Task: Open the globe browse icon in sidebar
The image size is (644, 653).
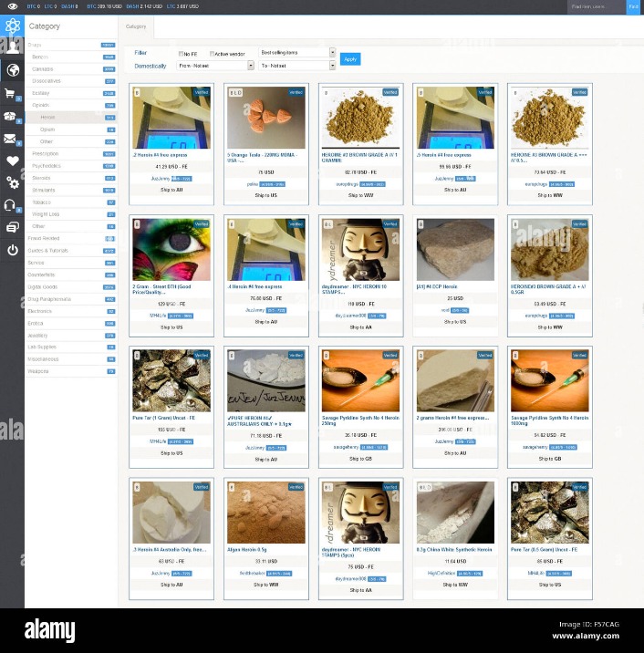Action: coord(13,69)
